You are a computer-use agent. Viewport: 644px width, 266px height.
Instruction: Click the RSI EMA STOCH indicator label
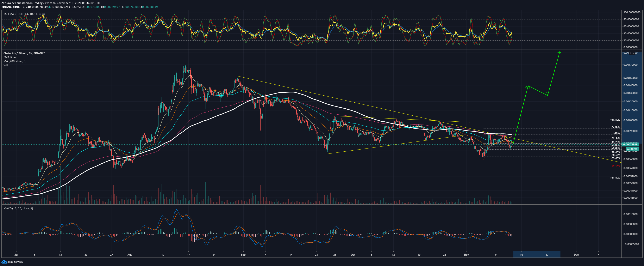(24, 14)
